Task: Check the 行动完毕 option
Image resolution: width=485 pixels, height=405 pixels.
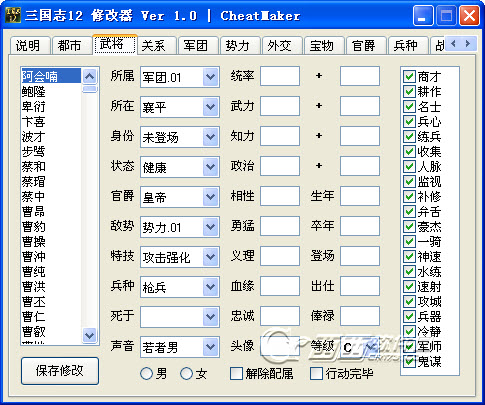Action: 316,374
